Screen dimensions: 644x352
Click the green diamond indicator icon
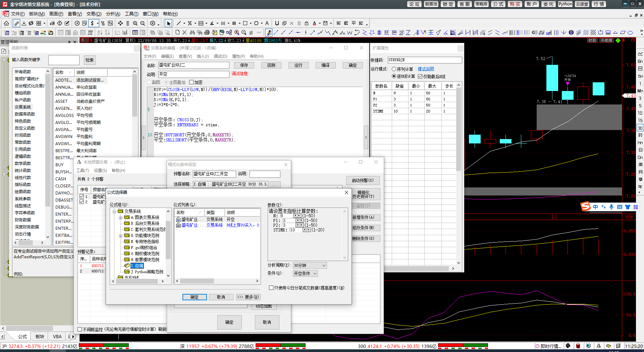(618, 40)
